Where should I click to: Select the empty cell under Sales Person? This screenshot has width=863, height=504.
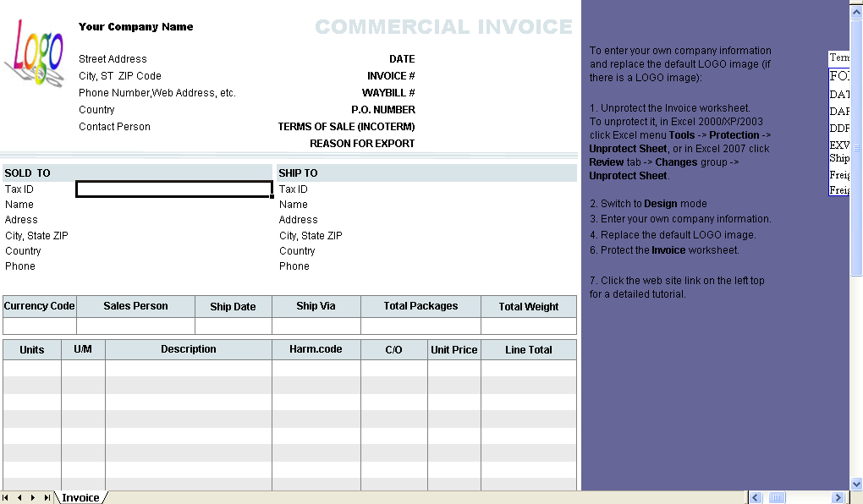coord(136,326)
